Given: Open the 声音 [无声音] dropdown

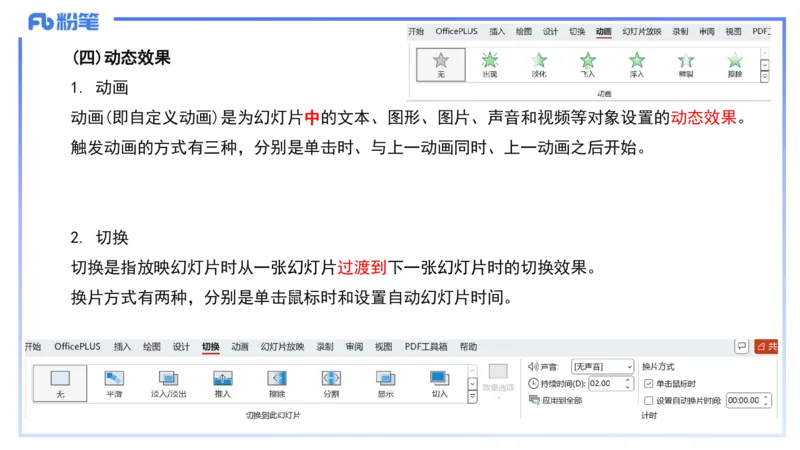Looking at the screenshot, I should pyautogui.click(x=602, y=366).
